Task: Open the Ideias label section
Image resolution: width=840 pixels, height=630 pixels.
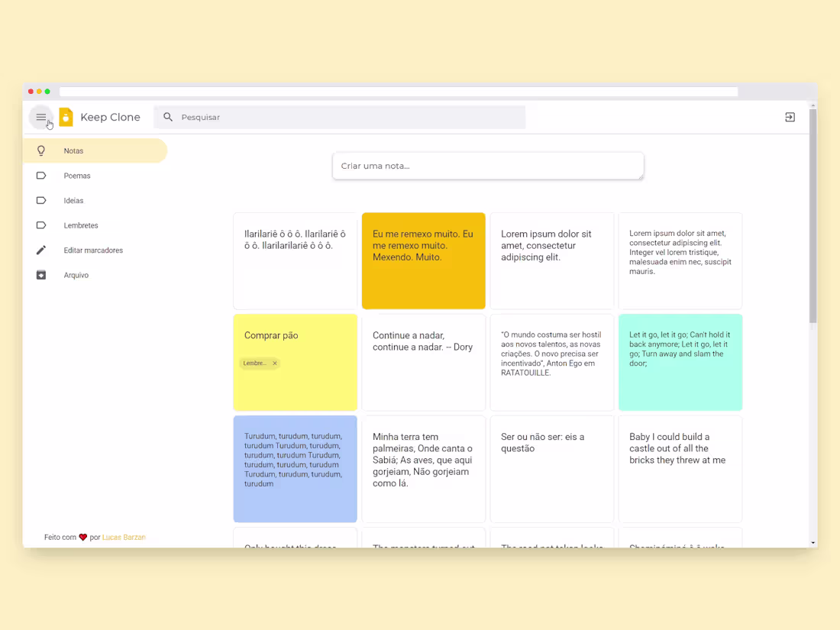Action: [73, 200]
